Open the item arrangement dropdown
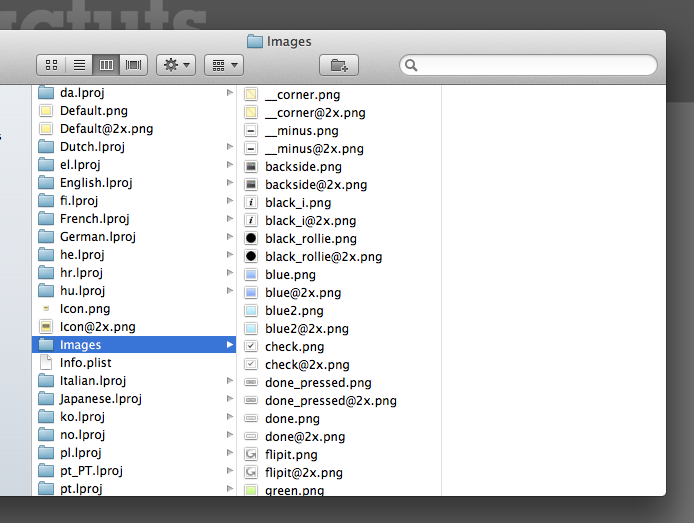Image resolution: width=694 pixels, height=523 pixels. pyautogui.click(x=224, y=65)
